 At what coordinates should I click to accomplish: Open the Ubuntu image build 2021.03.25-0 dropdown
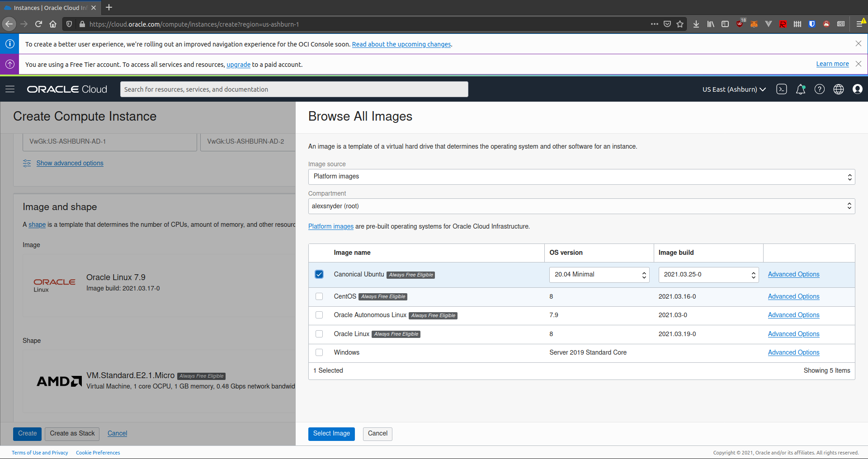pyautogui.click(x=708, y=275)
